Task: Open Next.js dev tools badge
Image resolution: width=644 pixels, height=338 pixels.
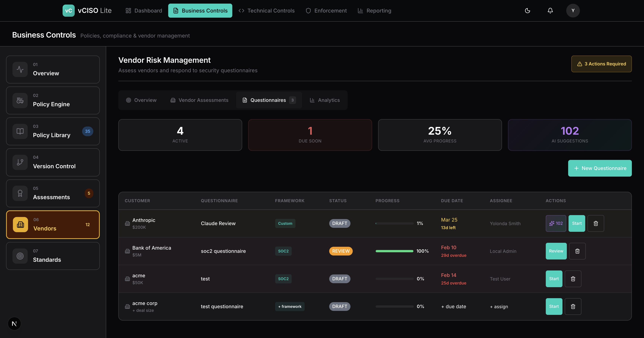Action: (x=14, y=324)
